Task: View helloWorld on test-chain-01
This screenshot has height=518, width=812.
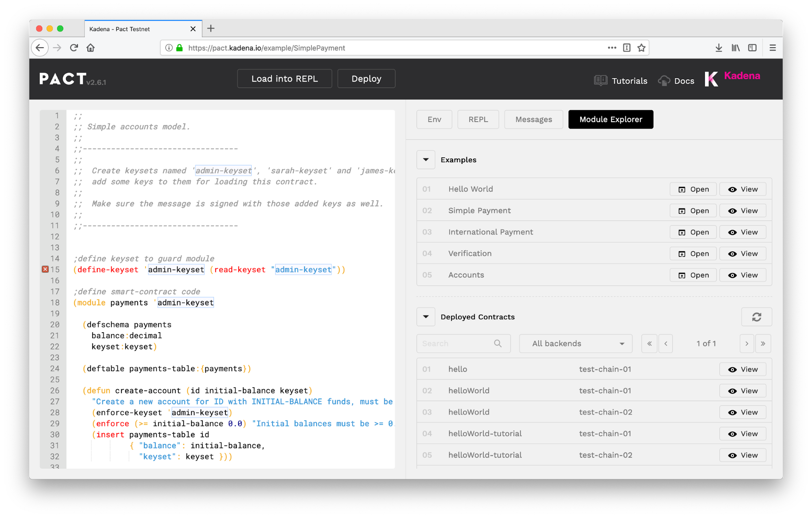Action: click(743, 391)
